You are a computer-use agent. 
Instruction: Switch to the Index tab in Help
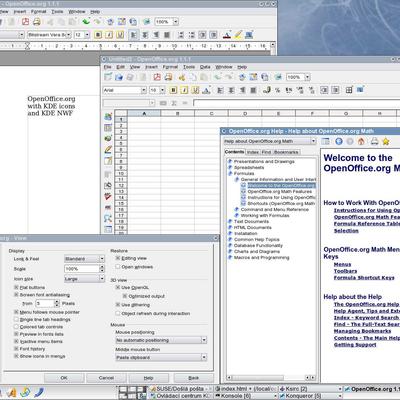click(253, 152)
